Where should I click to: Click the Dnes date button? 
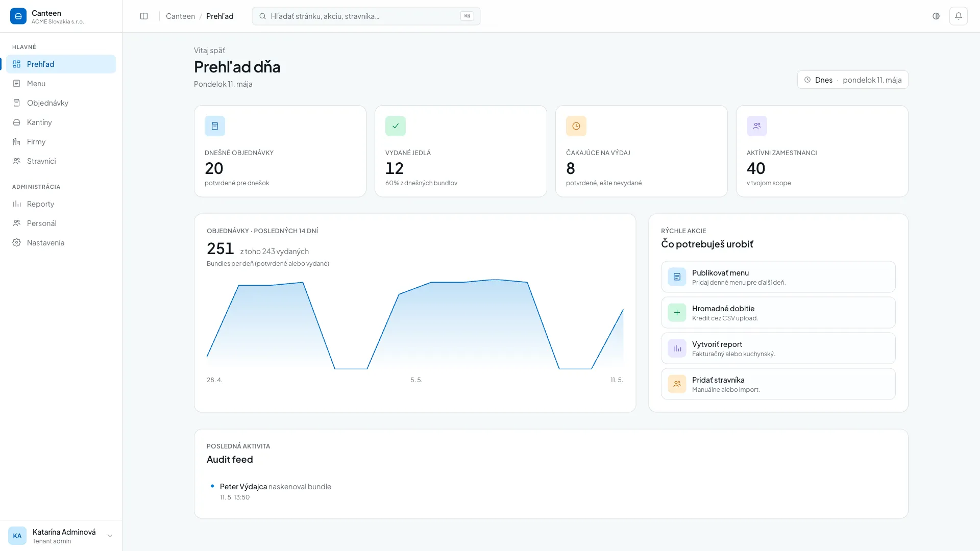(x=853, y=80)
